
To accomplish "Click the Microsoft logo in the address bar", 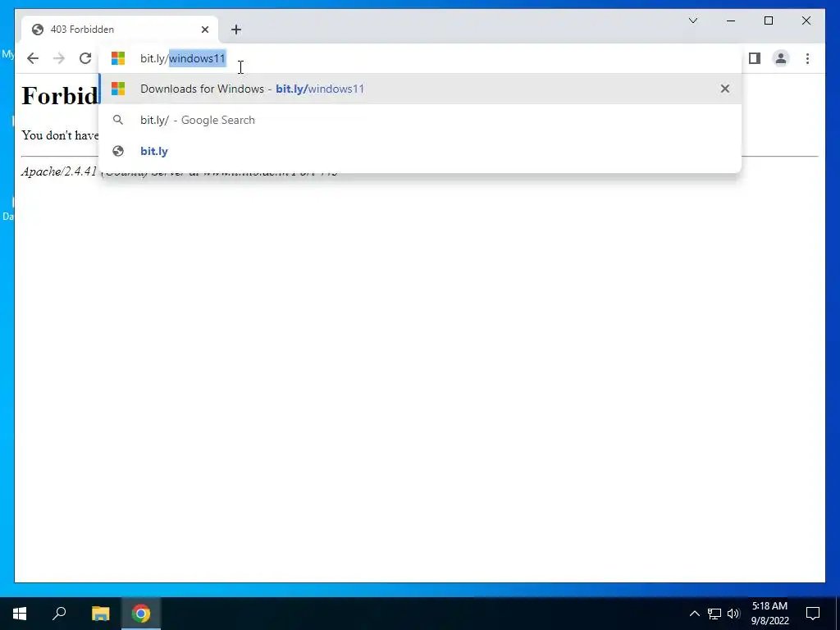I will (x=118, y=58).
